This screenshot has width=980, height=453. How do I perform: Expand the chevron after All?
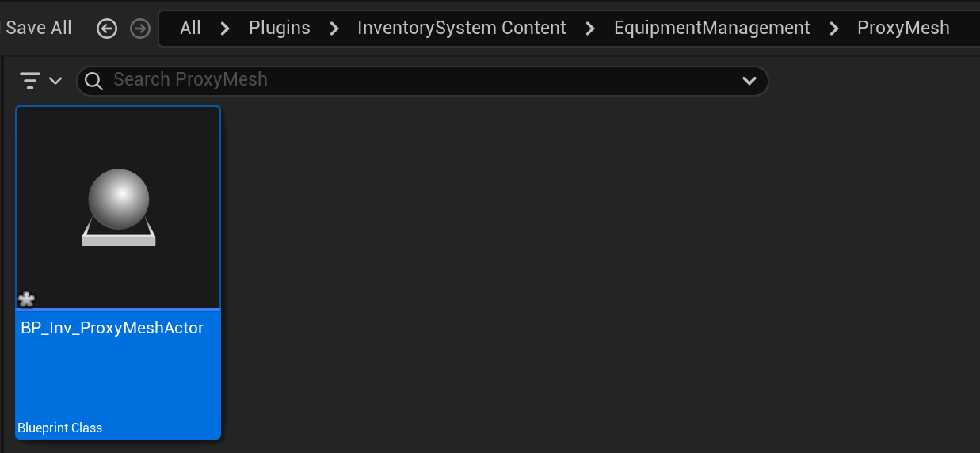[x=225, y=29]
